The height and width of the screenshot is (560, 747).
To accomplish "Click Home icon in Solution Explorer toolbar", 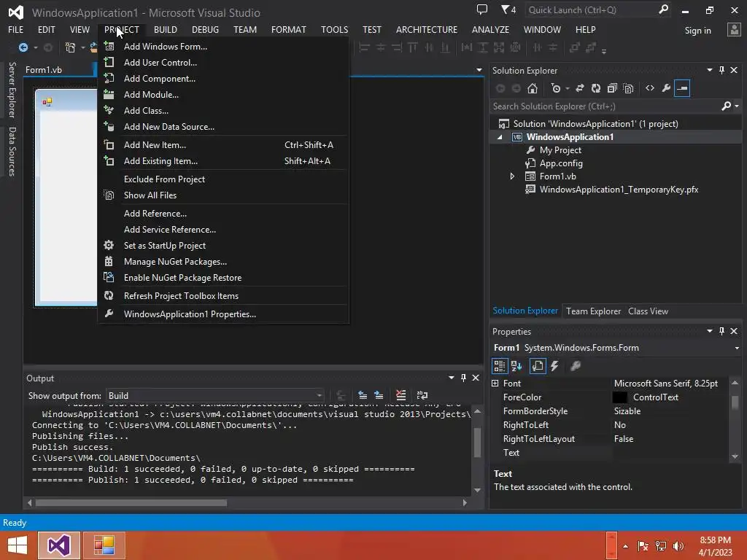I will tap(532, 88).
